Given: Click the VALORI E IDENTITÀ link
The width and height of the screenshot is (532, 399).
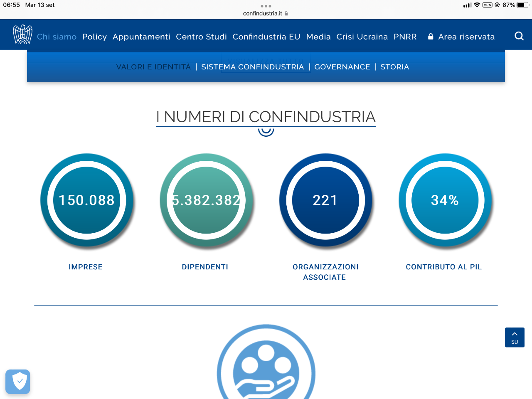Looking at the screenshot, I should [153, 67].
